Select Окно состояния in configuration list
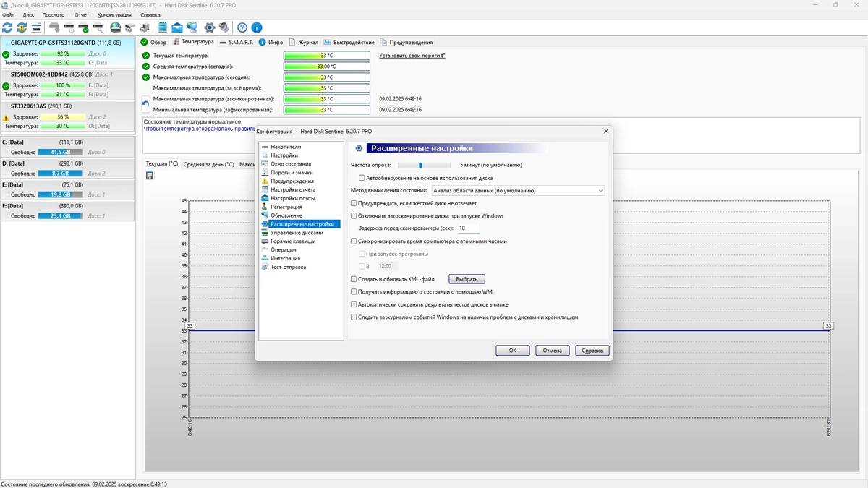868x488 pixels. 291,164
